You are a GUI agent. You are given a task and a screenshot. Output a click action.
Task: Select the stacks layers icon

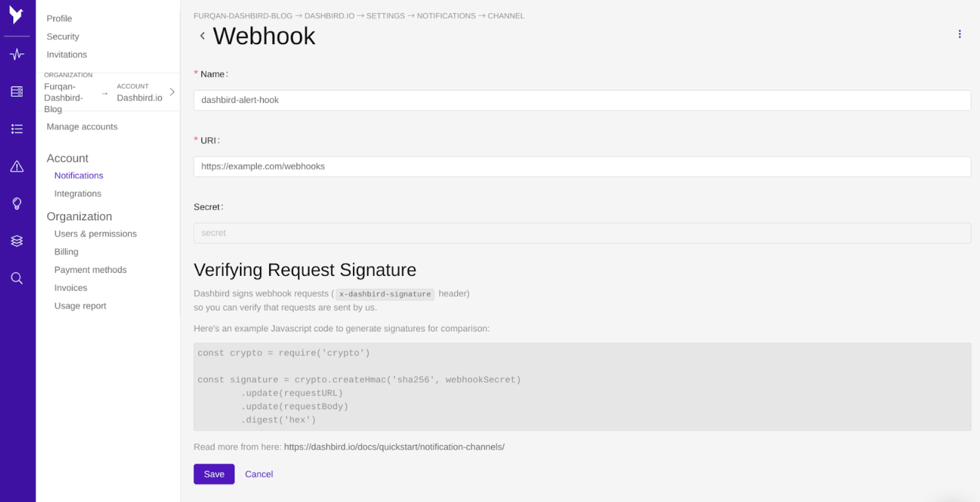coord(17,240)
